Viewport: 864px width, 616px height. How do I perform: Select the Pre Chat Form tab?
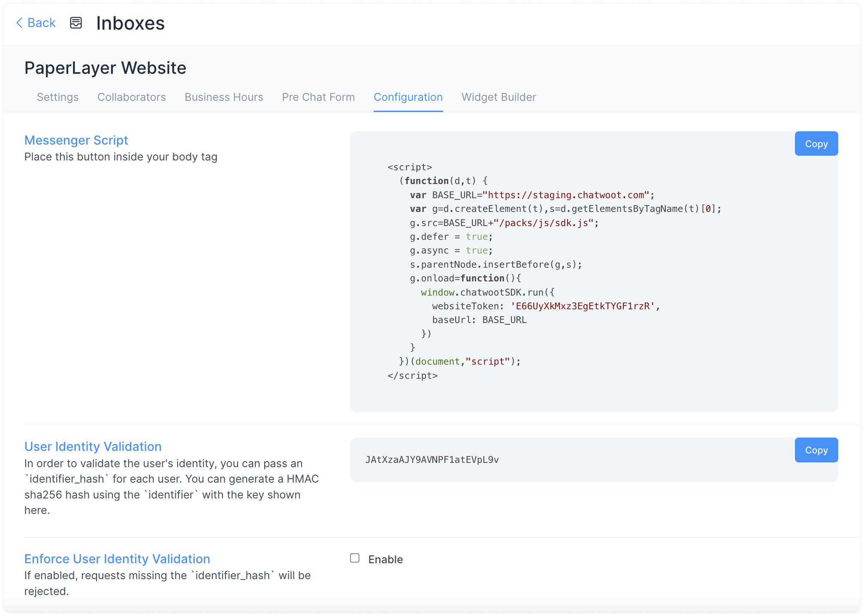[x=318, y=97]
